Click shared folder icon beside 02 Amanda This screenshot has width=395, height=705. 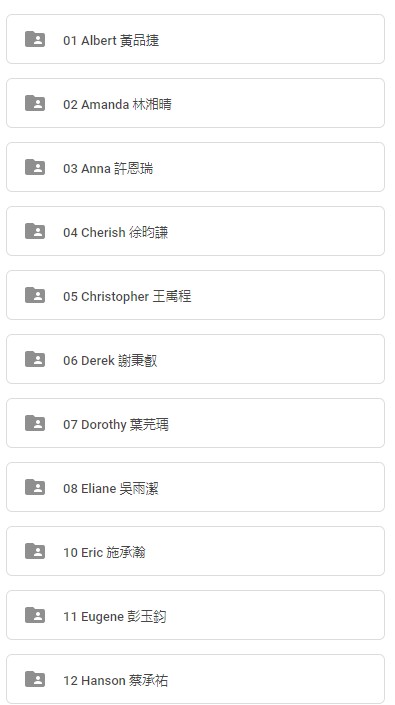(x=35, y=103)
